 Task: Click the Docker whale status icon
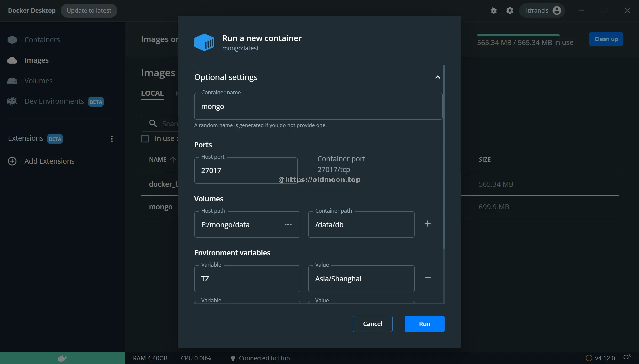click(x=62, y=358)
